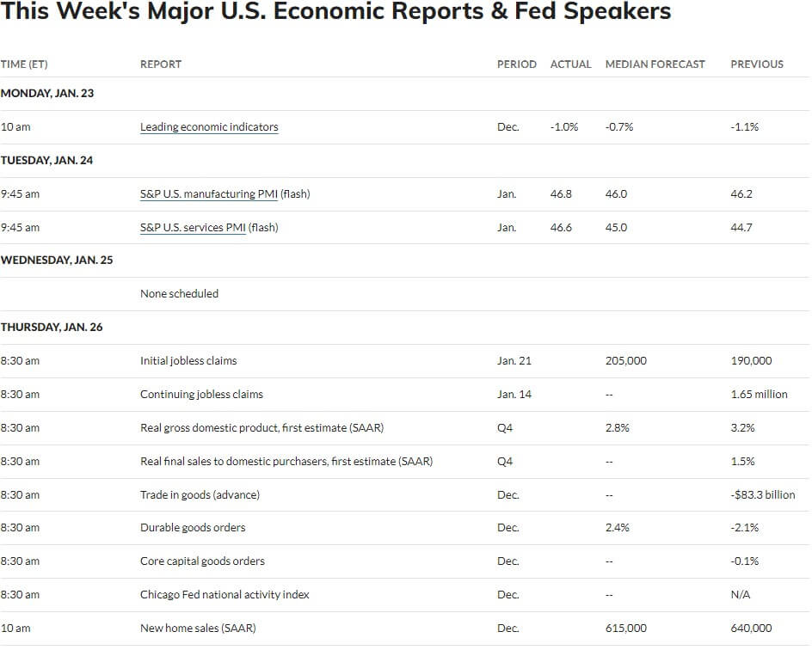Image resolution: width=812 pixels, height=650 pixels.
Task: Click the Continuing jobless claims report
Action: pyautogui.click(x=201, y=395)
